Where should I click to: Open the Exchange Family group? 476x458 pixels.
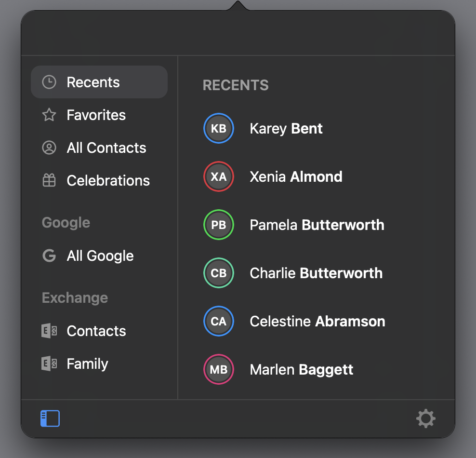click(x=99, y=364)
